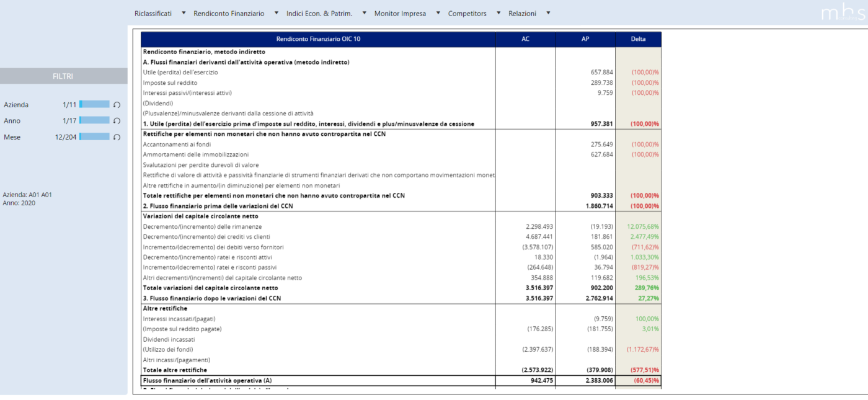
Task: Expand the arrow next to Monitor Impresa
Action: [438, 13]
